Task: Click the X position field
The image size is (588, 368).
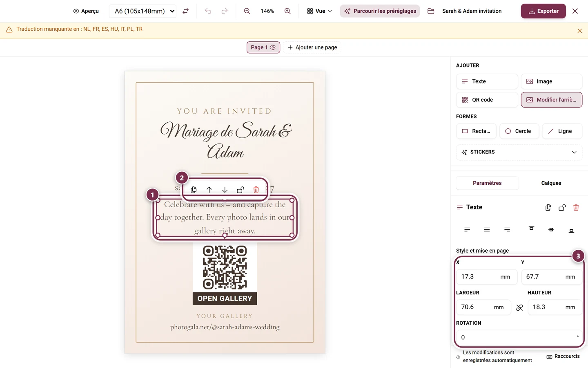Action: pos(487,277)
